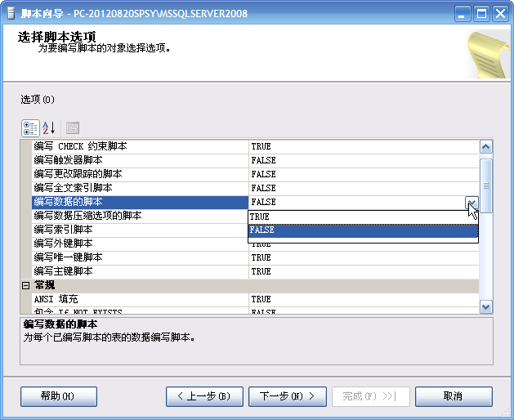
Task: Click the disabled 完成(F) button
Action: pyautogui.click(x=371, y=396)
